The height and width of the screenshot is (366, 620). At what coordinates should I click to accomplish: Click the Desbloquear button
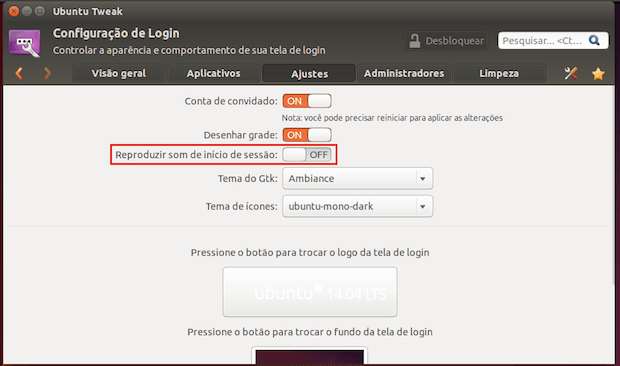[x=446, y=41]
